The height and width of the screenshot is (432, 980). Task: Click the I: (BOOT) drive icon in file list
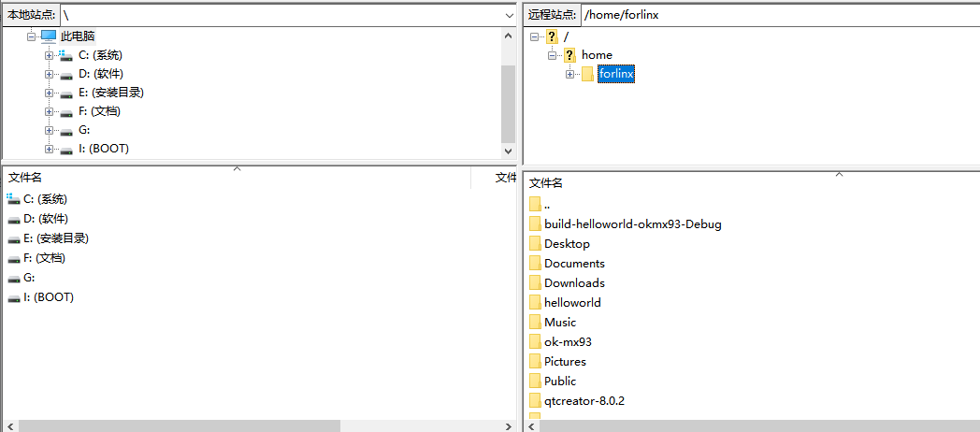(13, 297)
